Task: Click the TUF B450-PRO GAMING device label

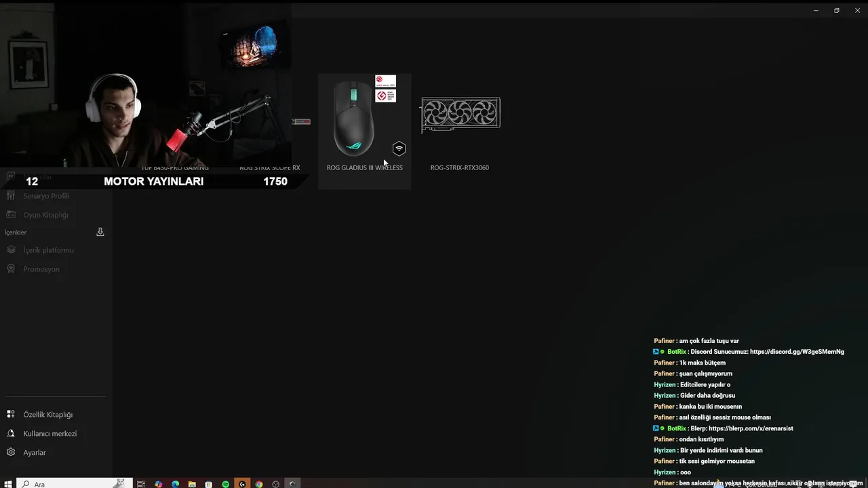Action: 175,167
